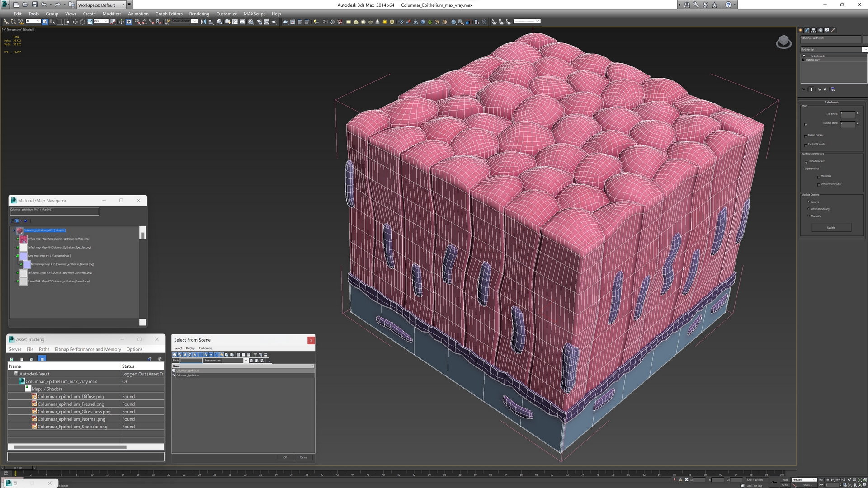Enable the Isoline Display checkbox

point(806,136)
